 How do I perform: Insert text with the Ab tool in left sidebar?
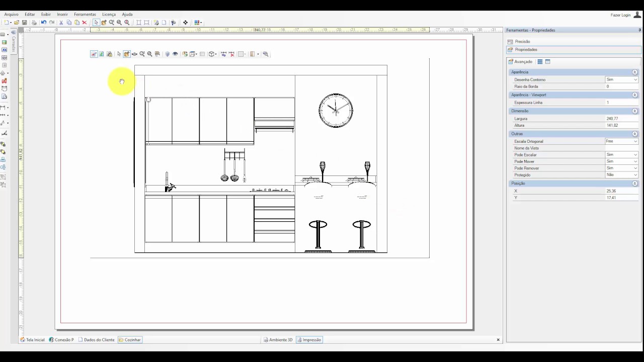click(5, 50)
